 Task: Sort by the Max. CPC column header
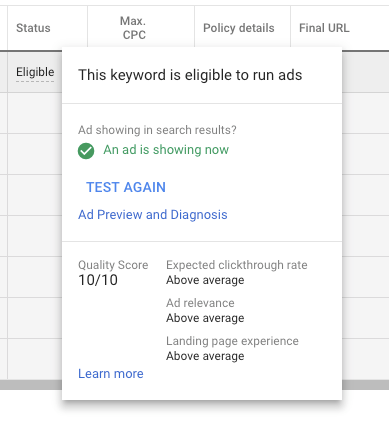[x=134, y=28]
